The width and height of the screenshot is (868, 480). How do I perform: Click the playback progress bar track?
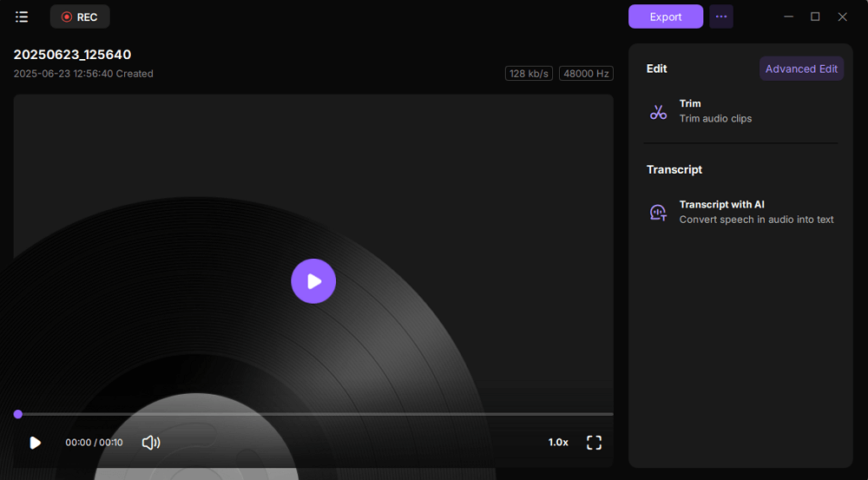pos(313,414)
